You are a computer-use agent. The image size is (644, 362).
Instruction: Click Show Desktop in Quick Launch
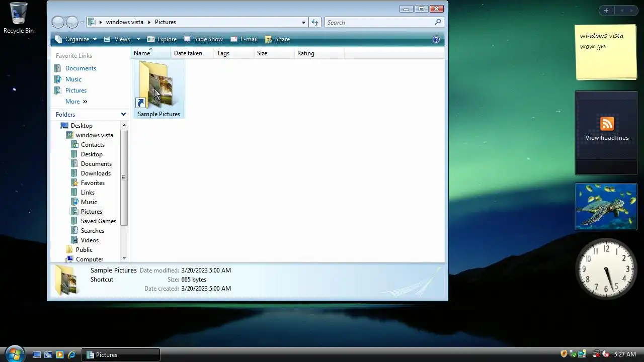click(x=37, y=354)
